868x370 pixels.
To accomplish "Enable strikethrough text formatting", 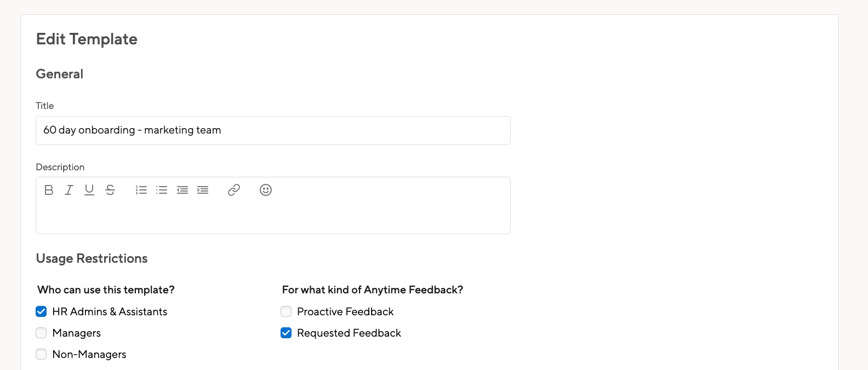I will coord(110,190).
